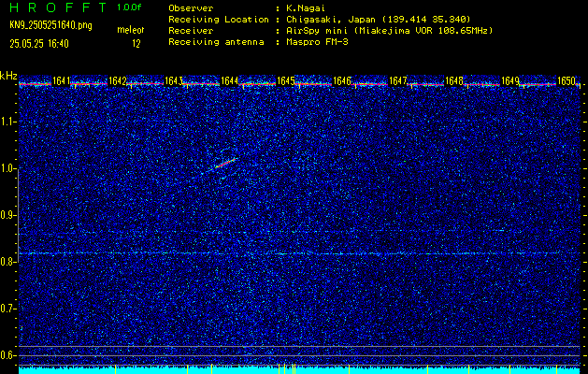The image size is (588, 374).
Task: Click the Receiving antenna label
Action: 216,42
